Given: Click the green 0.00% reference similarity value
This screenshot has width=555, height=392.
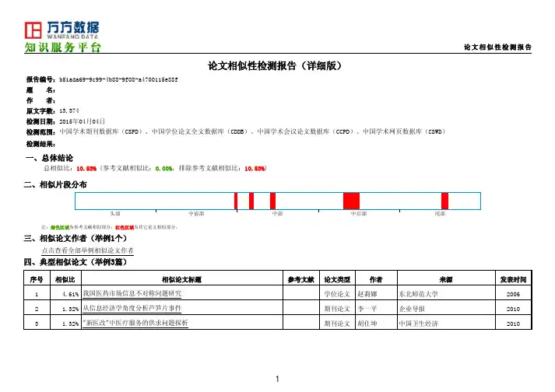Looking at the screenshot, I should (x=164, y=168).
